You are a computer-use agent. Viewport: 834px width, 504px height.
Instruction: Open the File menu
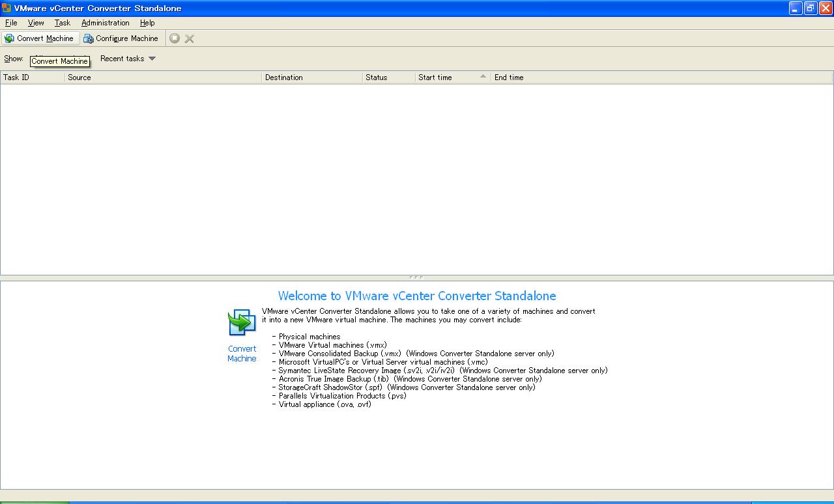coord(11,23)
